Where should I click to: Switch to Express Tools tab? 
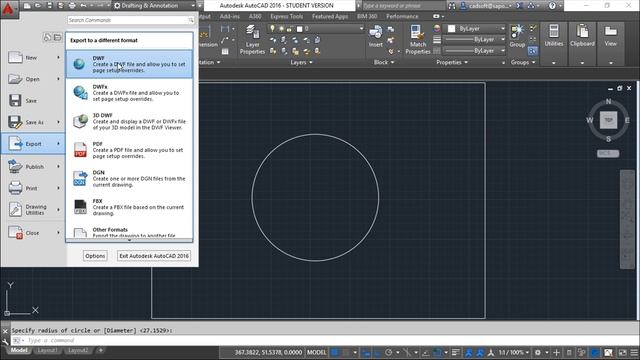click(x=287, y=16)
